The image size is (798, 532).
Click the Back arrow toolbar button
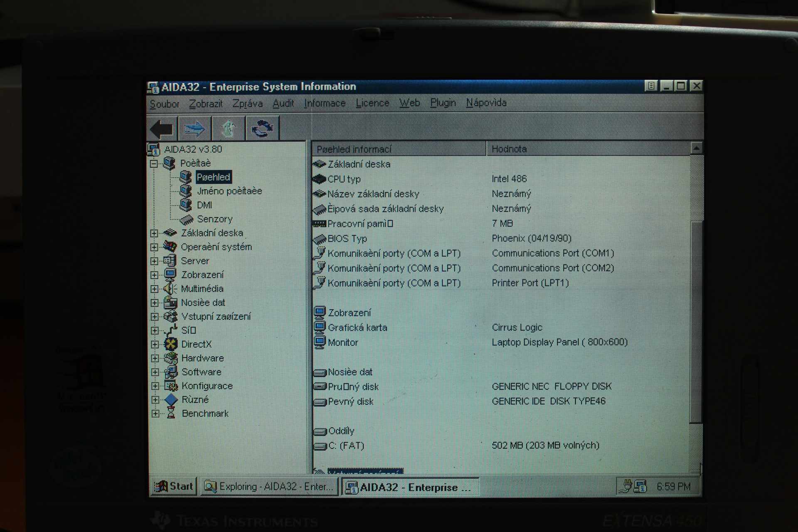click(x=162, y=129)
